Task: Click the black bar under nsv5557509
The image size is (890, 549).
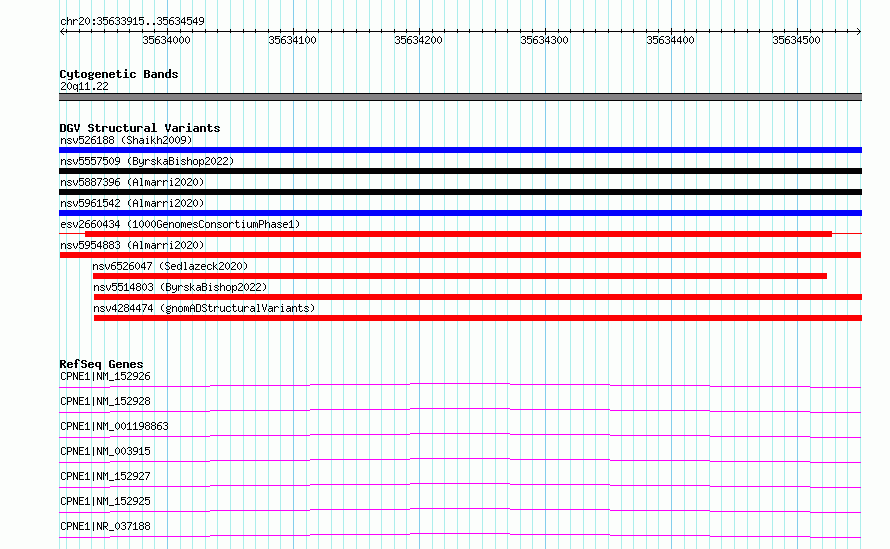Action: pos(460,171)
